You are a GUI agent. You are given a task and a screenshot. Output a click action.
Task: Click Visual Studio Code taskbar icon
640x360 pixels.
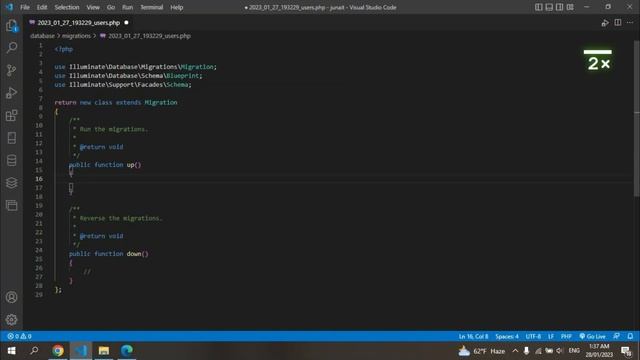pos(80,351)
